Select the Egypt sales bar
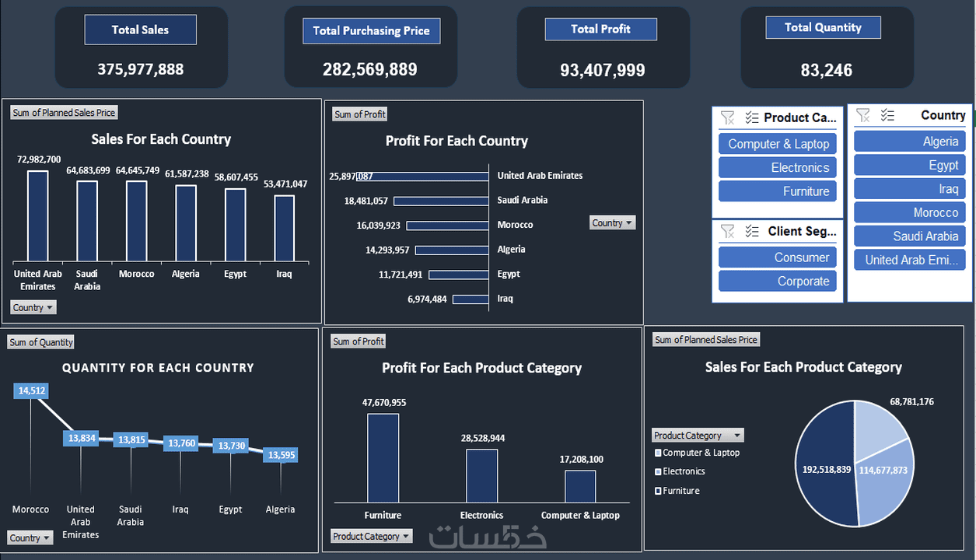976x560 pixels. tap(236, 226)
